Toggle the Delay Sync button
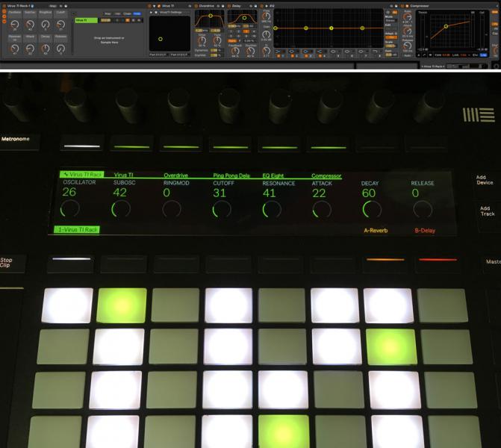 click(232, 41)
